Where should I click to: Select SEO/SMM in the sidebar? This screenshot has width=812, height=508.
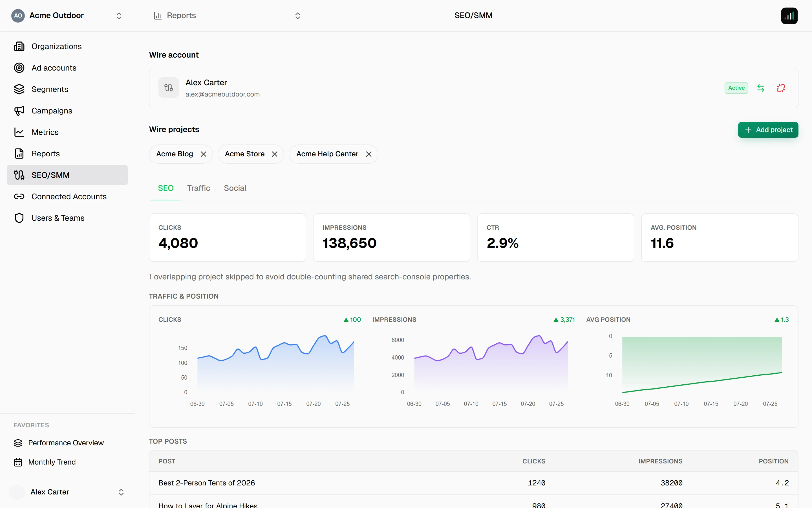point(67,175)
